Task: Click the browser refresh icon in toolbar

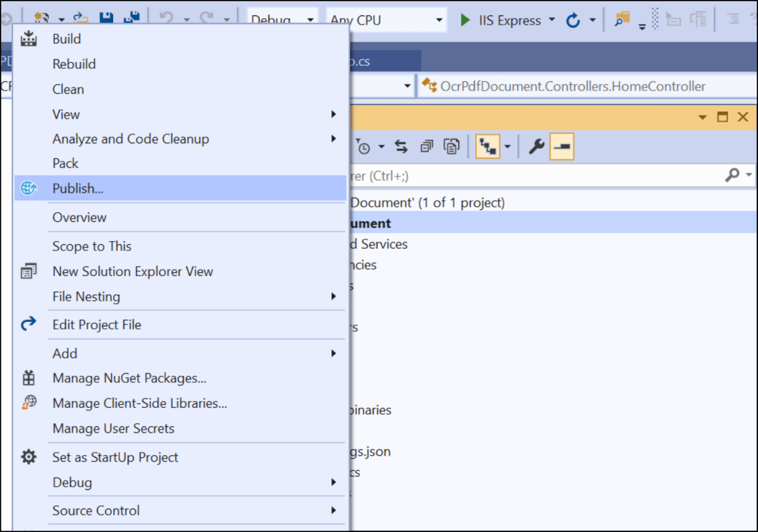Action: (x=573, y=20)
